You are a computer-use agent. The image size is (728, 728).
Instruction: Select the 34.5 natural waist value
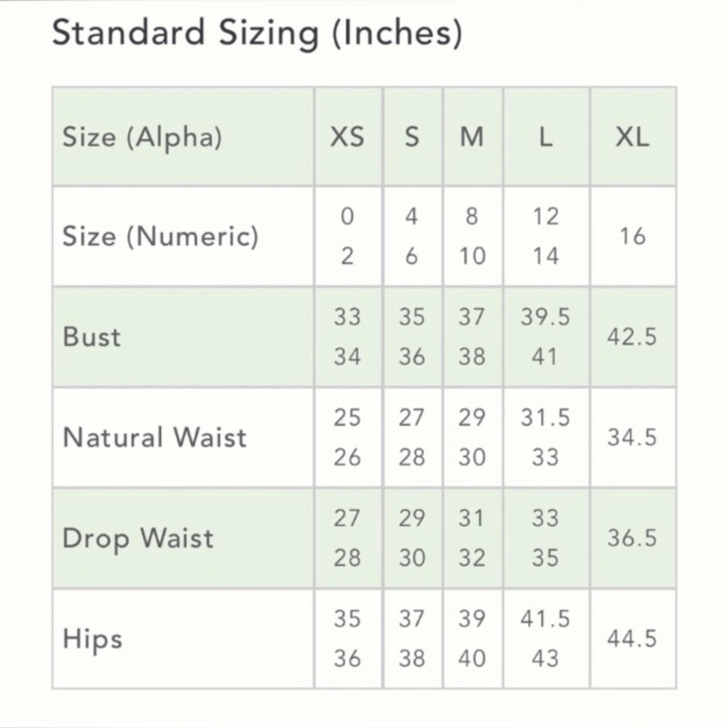(x=632, y=438)
